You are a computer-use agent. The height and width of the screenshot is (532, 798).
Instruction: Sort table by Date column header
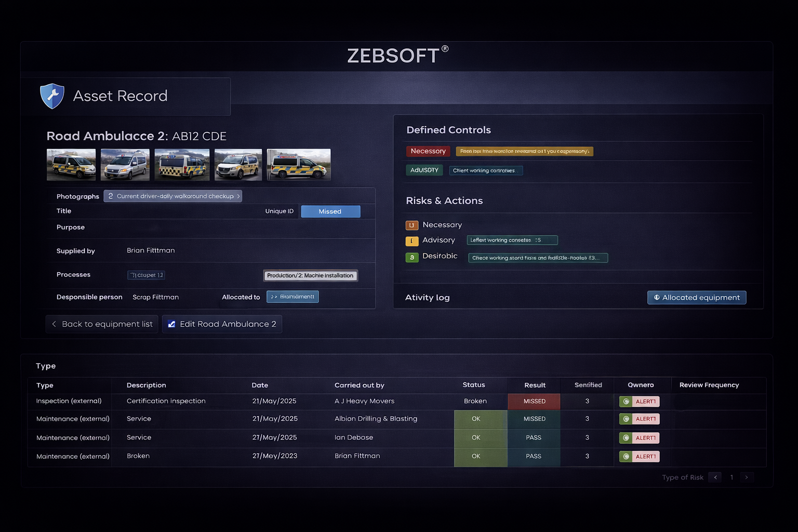coord(260,385)
